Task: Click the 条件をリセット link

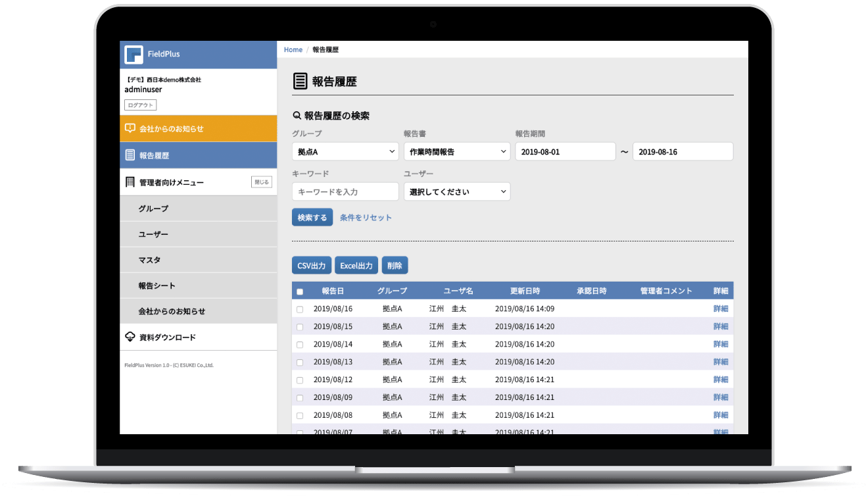Action: pos(366,218)
